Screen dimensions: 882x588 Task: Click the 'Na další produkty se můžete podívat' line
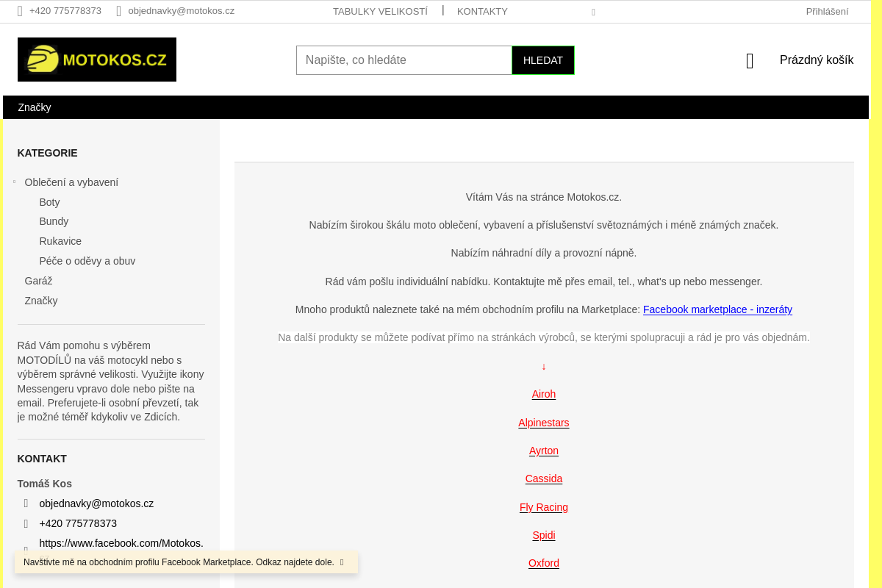click(x=544, y=337)
